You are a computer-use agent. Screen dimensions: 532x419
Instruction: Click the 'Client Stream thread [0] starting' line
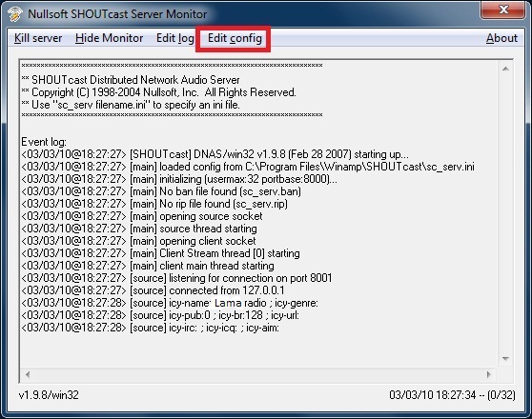(x=160, y=253)
